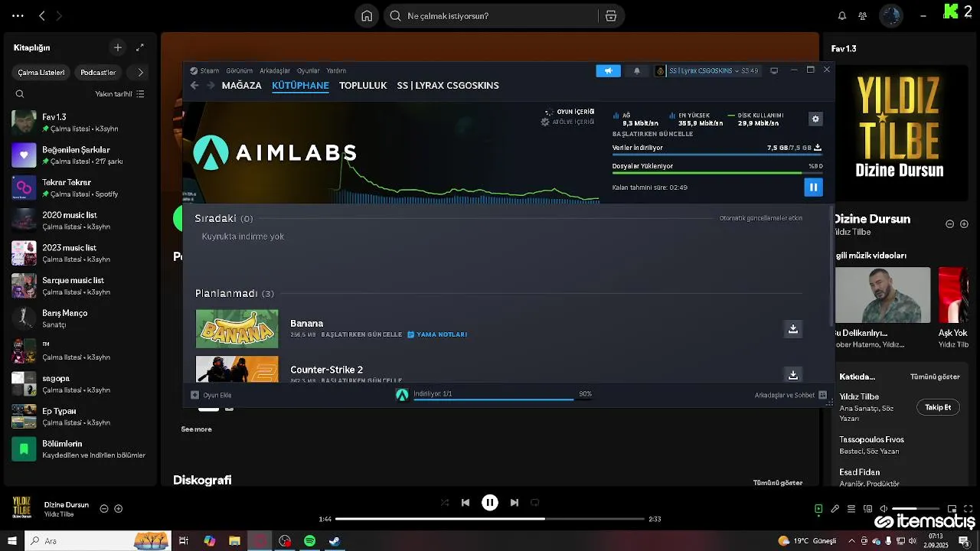The width and height of the screenshot is (980, 551).
Task: Click Tümünü göster in Katkıda section
Action: pyautogui.click(x=935, y=377)
